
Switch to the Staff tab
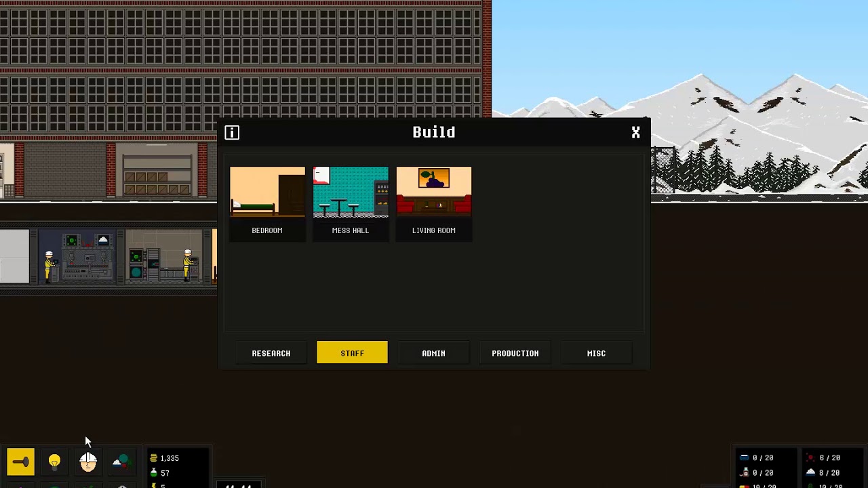click(352, 352)
